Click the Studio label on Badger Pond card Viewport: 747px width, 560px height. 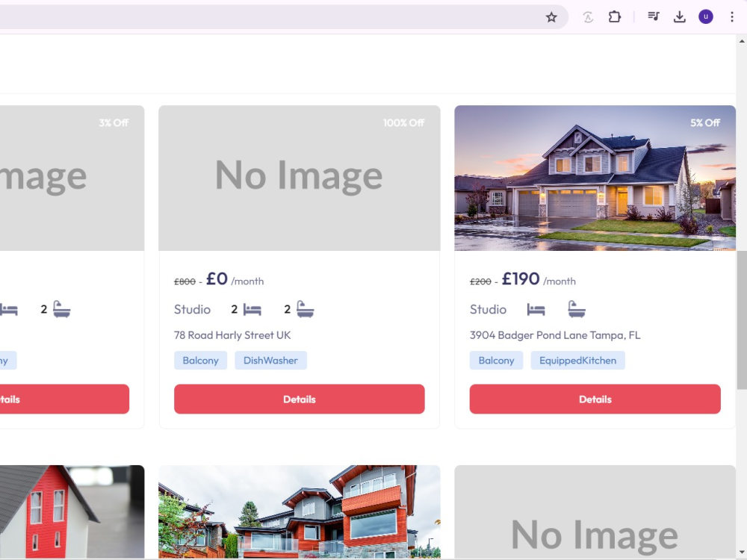coord(488,310)
